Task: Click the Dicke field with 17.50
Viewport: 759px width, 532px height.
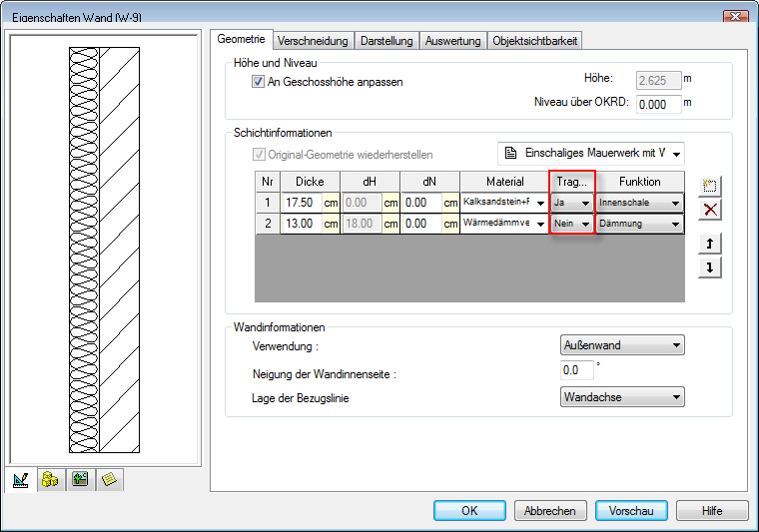Action: click(302, 203)
